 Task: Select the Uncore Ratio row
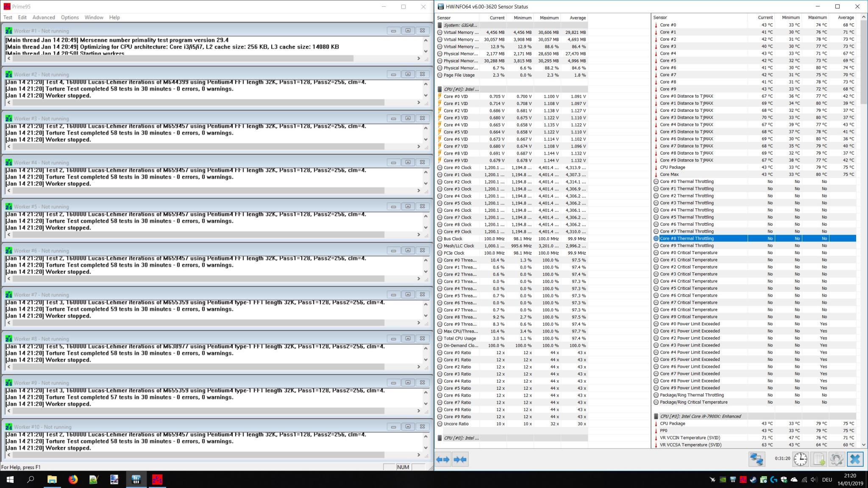coord(512,424)
